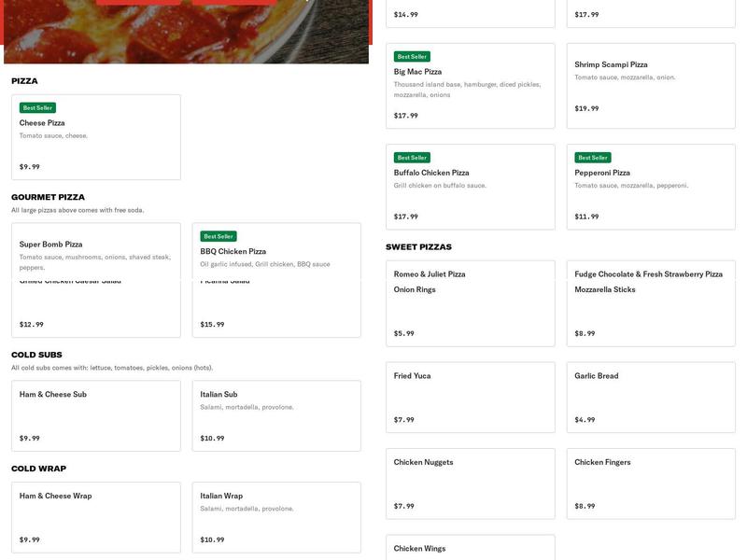Click the Best Seller badge on Cheese Pizza
The height and width of the screenshot is (560, 747).
(x=39, y=106)
